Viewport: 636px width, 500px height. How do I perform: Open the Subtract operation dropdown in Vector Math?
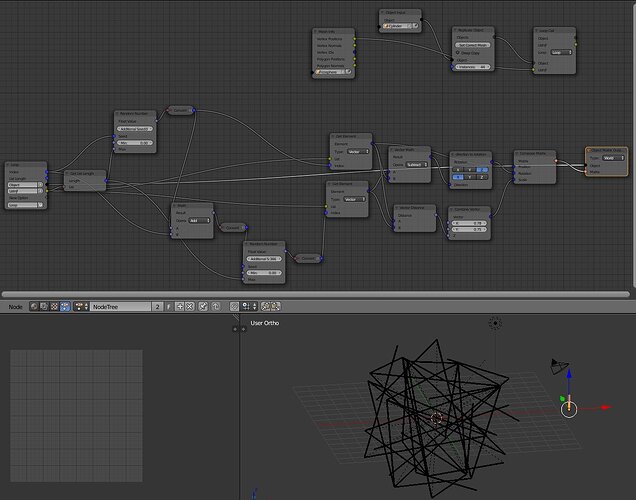pyautogui.click(x=417, y=165)
